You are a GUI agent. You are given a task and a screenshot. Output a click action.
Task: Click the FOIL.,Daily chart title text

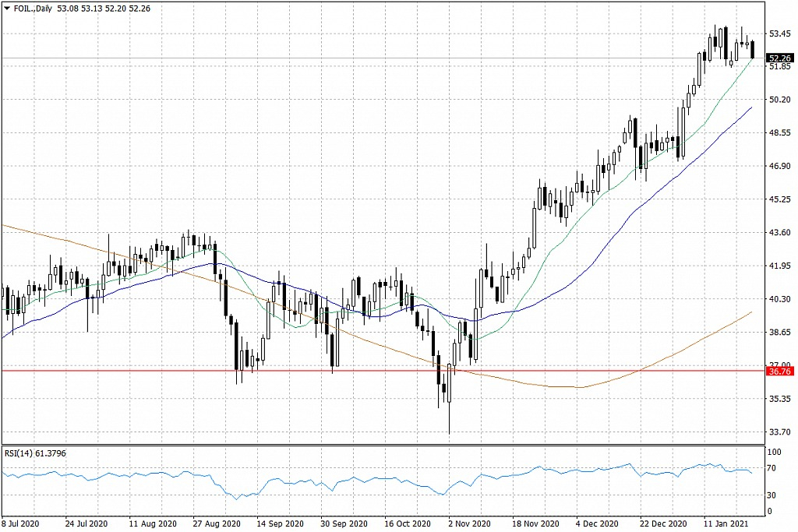(28, 7)
